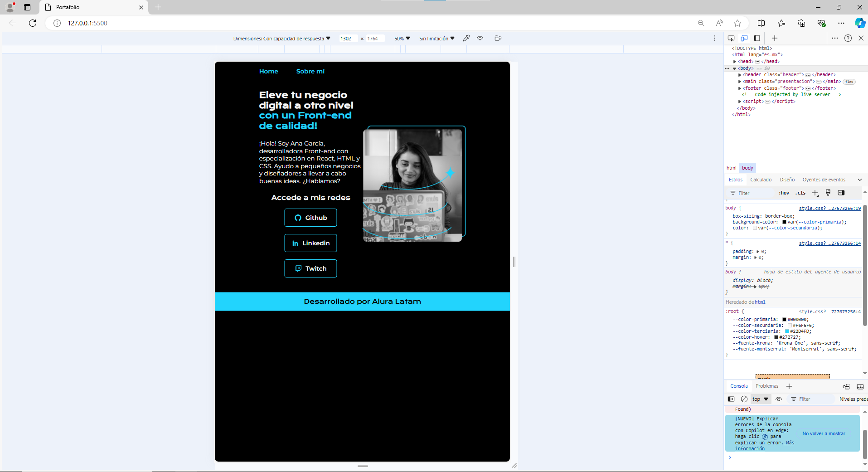Refresh the page with reload icon

[x=33, y=23]
